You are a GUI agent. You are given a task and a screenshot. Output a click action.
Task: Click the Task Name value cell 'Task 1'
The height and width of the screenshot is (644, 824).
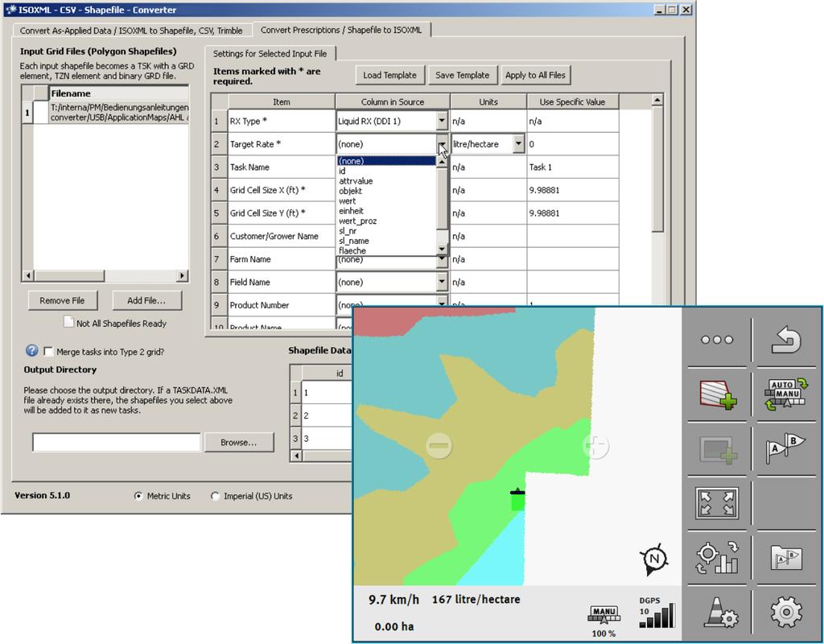click(572, 167)
